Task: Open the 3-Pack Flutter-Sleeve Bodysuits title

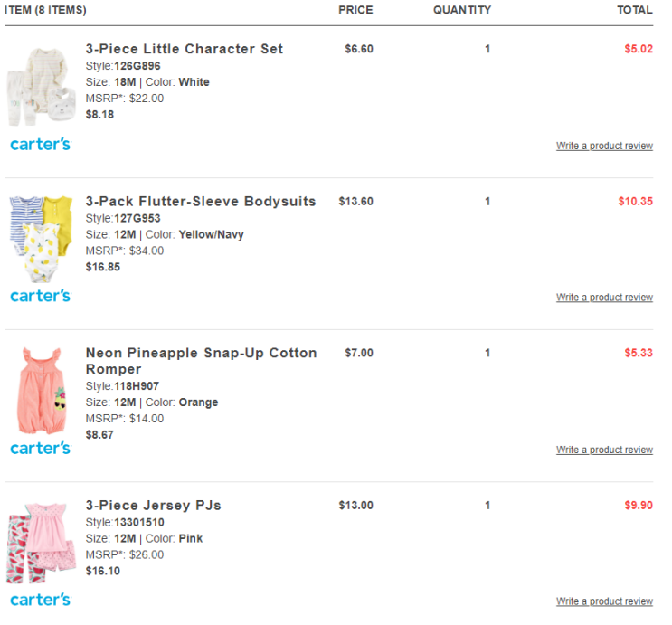Action: point(201,201)
